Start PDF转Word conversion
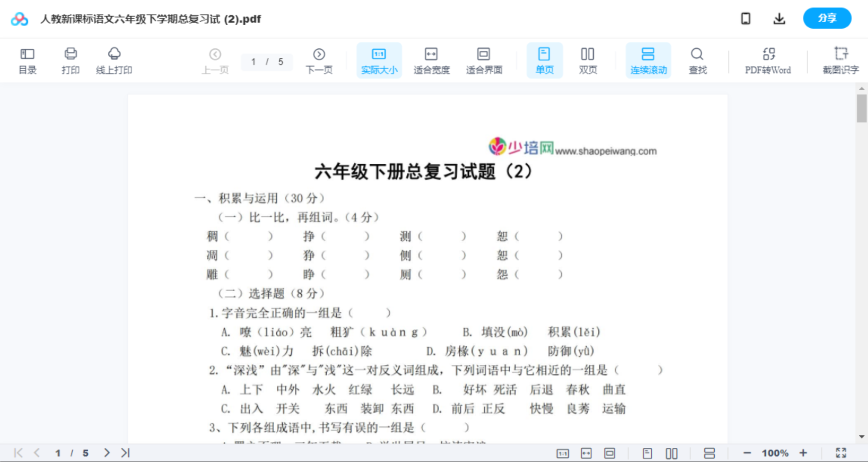The height and width of the screenshot is (462, 868). click(x=767, y=60)
